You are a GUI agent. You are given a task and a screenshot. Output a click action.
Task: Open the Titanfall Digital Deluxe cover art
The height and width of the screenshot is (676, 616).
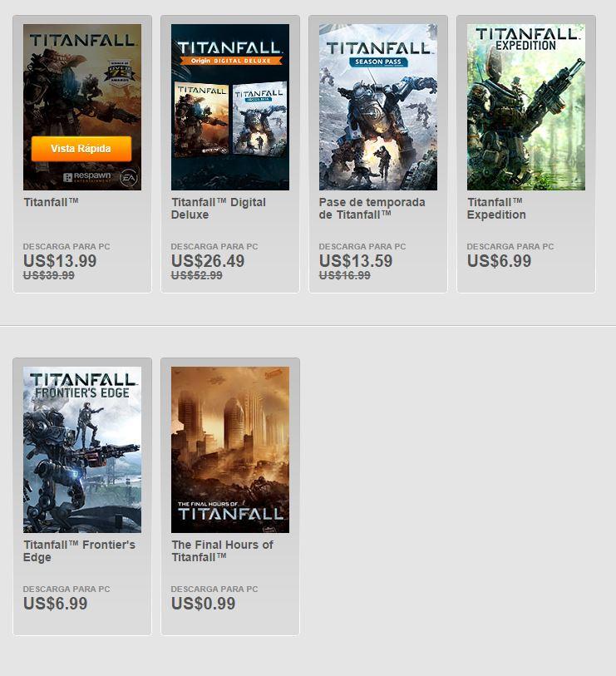pos(230,107)
